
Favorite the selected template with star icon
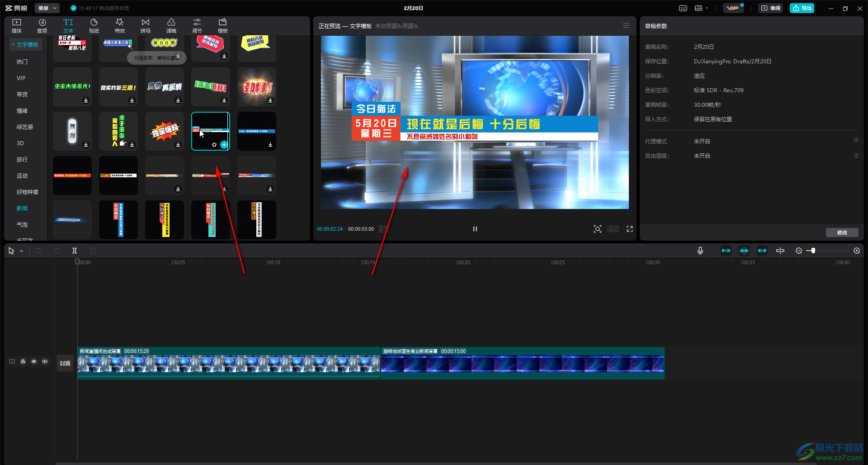(214, 145)
